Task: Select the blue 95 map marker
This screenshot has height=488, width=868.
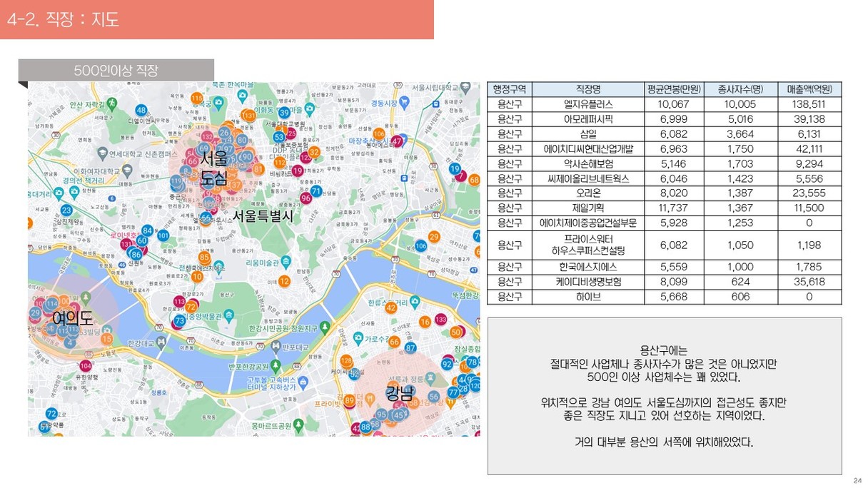Action: coord(382,415)
